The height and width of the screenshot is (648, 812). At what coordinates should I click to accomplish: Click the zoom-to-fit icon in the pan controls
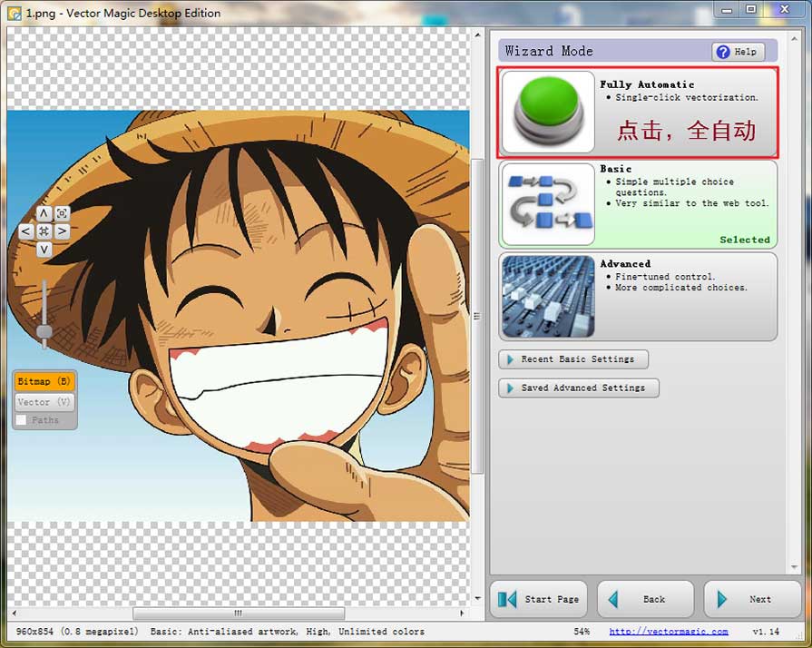tap(62, 213)
